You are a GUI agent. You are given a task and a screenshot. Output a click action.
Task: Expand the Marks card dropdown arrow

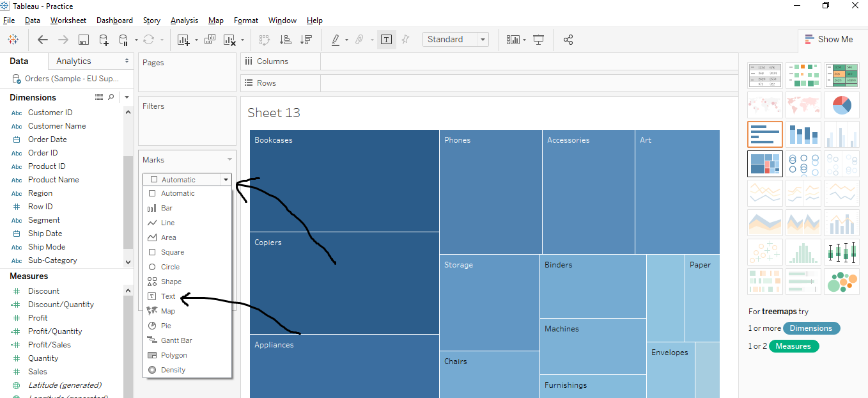(x=229, y=159)
